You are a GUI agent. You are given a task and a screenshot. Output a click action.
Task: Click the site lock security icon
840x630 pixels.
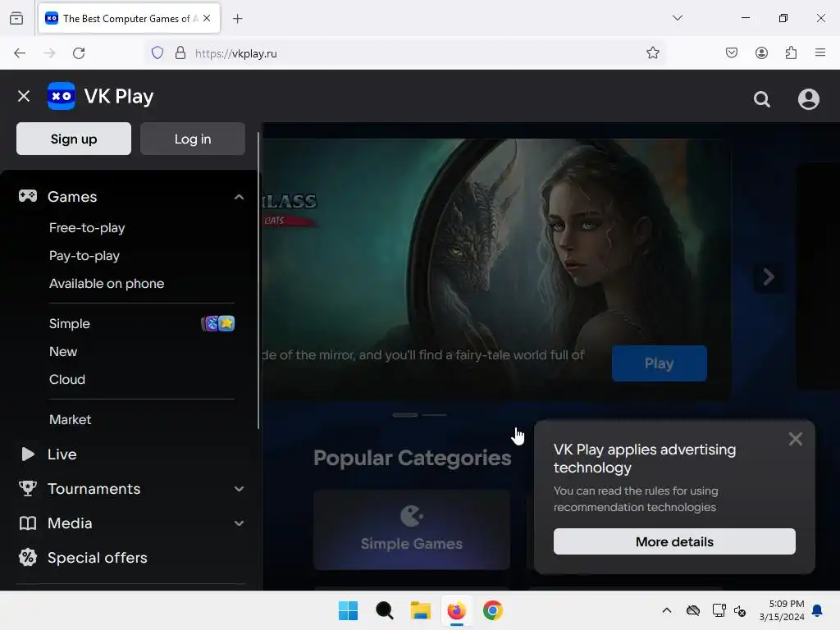click(x=180, y=53)
